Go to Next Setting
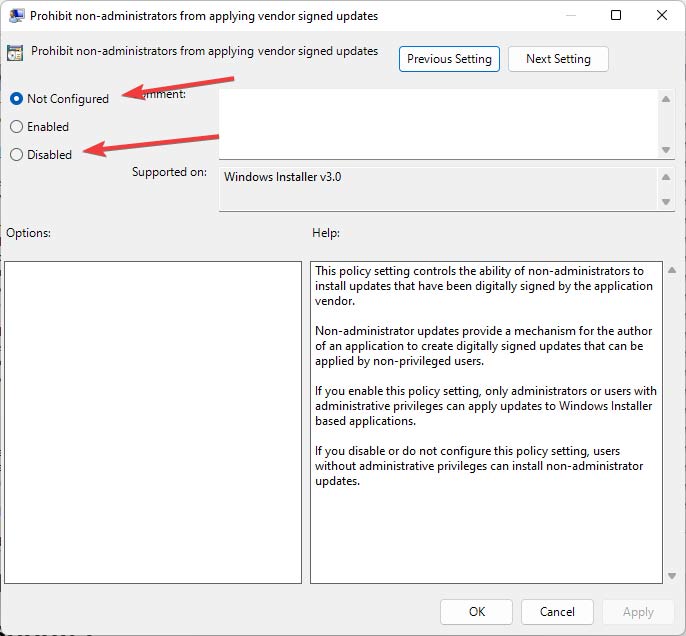Screen dimensions: 686x636 pos(558,59)
